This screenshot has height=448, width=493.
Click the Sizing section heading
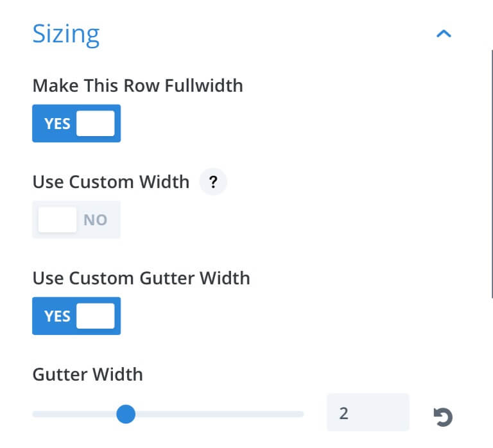pyautogui.click(x=66, y=35)
